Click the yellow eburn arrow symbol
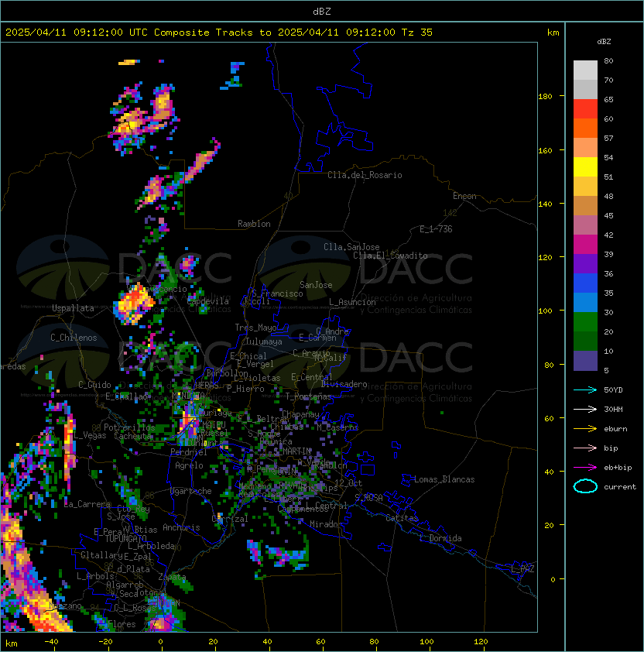 click(585, 429)
